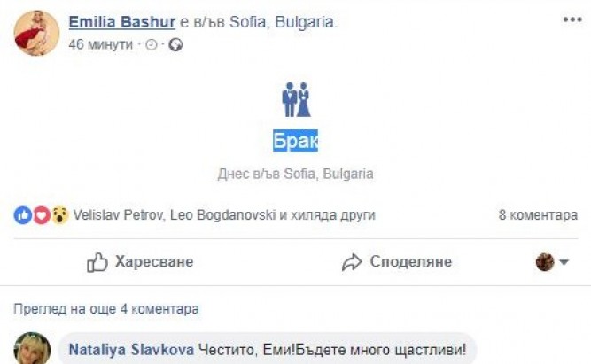Click the yellow Wow reaction icon
The image size is (591, 364).
[x=59, y=215]
